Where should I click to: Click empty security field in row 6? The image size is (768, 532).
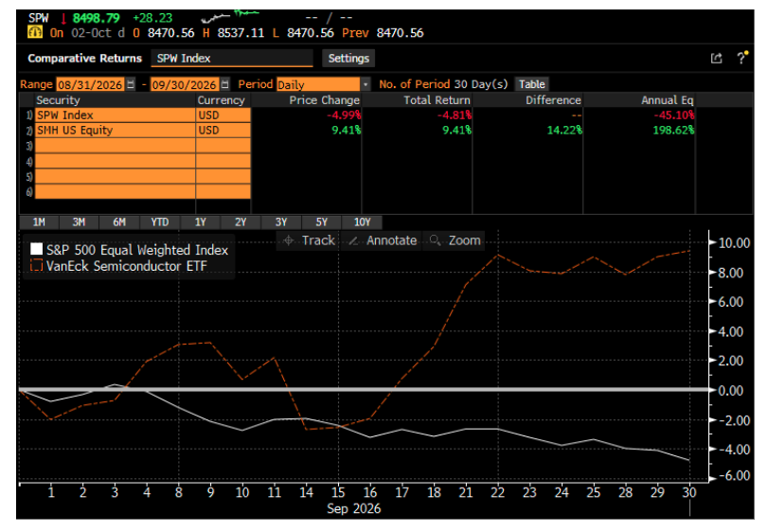[116, 191]
